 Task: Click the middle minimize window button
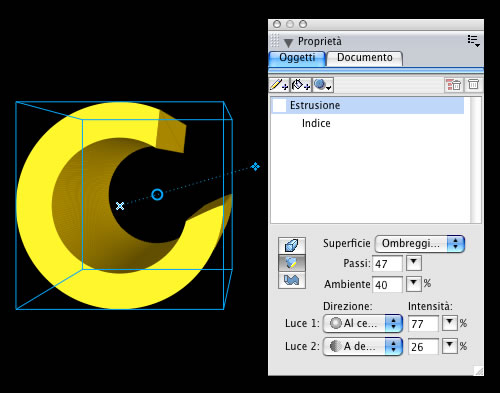(290, 24)
